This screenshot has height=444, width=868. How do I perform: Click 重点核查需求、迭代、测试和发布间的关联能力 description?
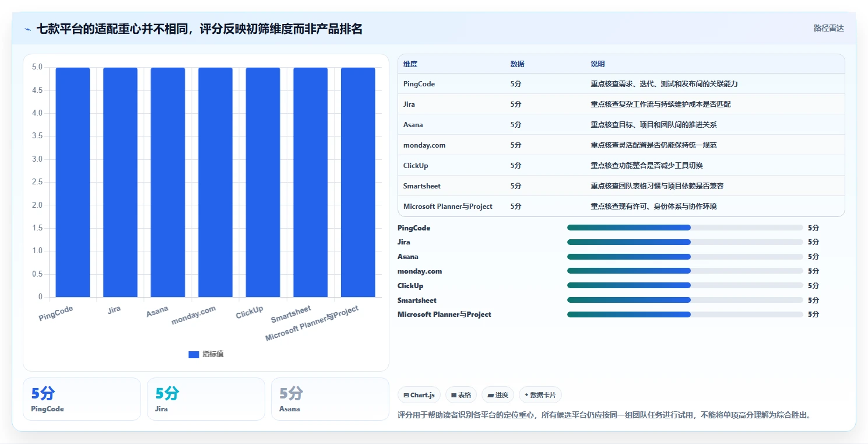point(664,84)
